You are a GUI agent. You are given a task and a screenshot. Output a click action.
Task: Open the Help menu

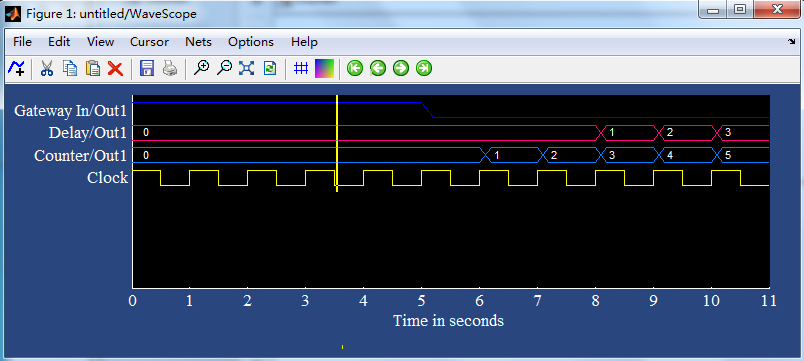coord(305,42)
